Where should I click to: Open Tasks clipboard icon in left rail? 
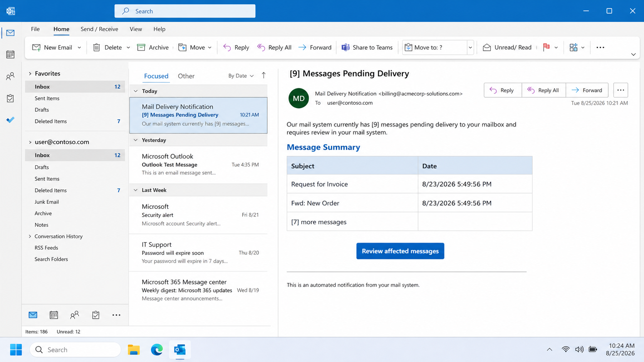pyautogui.click(x=10, y=98)
